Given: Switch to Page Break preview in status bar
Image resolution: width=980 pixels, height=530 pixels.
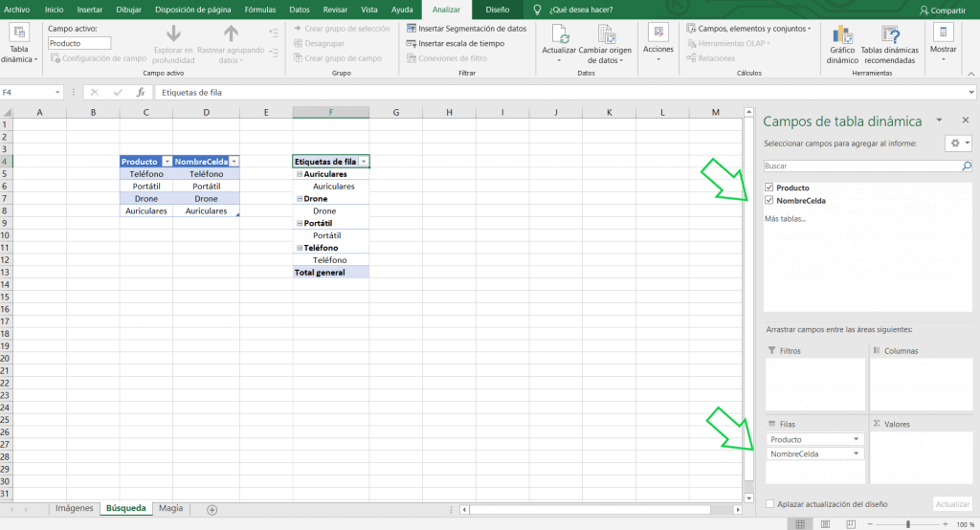Looking at the screenshot, I should 851,523.
